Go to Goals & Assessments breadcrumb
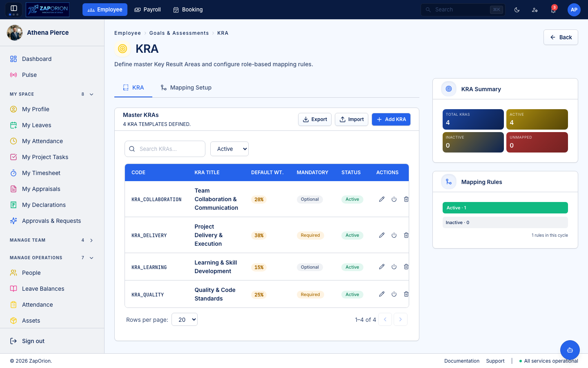Image resolution: width=588 pixels, height=368 pixels. point(179,33)
